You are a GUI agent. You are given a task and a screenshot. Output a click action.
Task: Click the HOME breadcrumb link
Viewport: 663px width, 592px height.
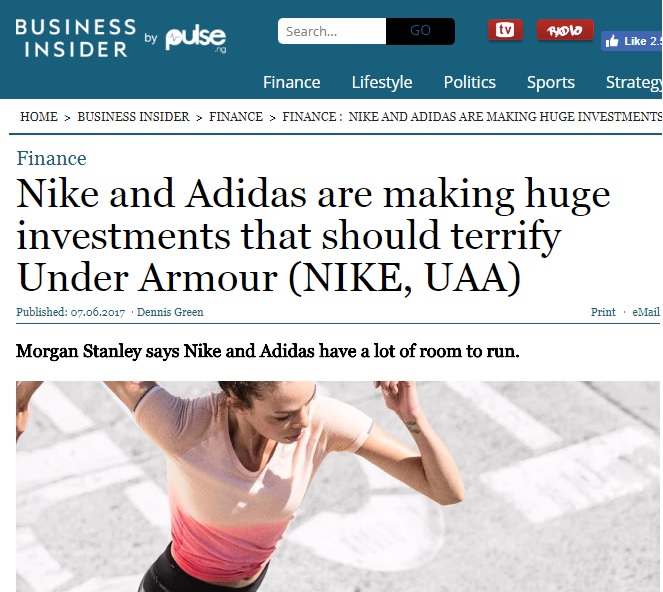(39, 117)
